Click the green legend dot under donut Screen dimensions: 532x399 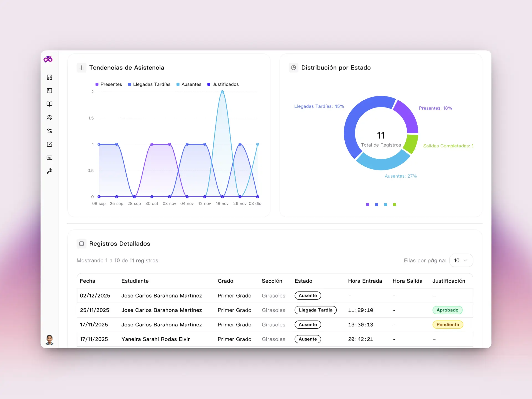(394, 204)
